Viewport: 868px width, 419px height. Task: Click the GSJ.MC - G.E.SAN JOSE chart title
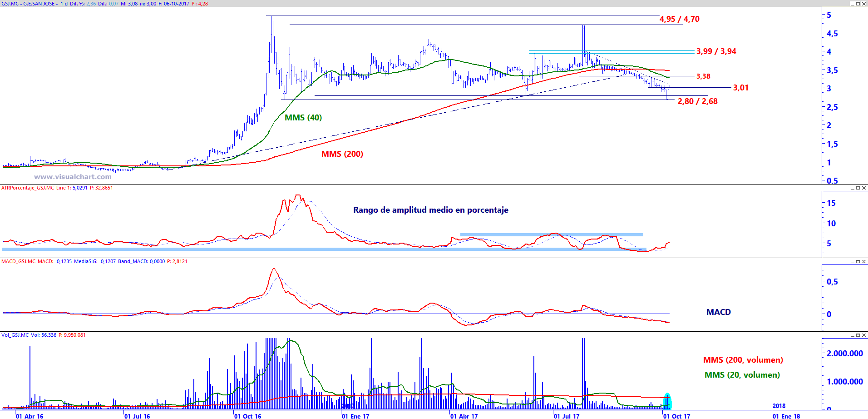[x=28, y=4]
